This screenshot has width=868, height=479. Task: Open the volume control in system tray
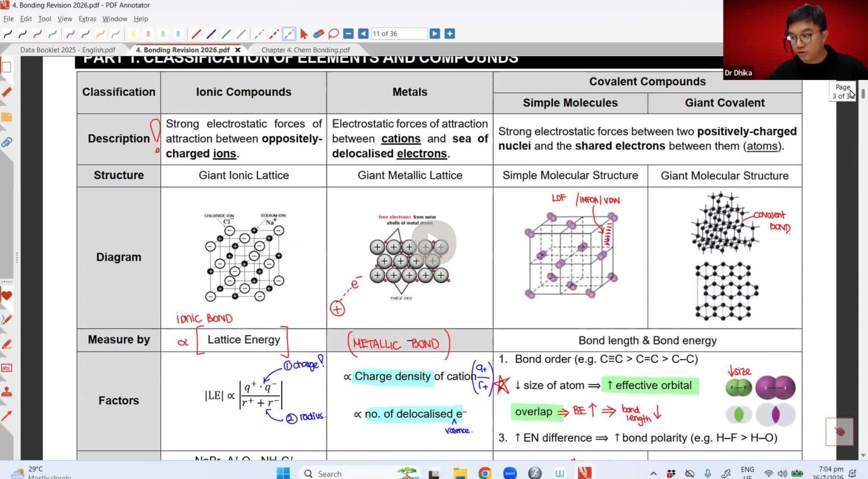(x=782, y=474)
